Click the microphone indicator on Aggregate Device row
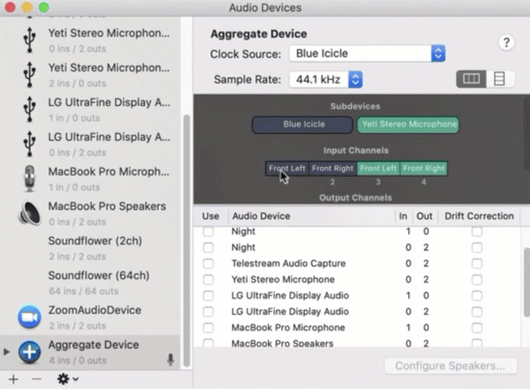Image resolution: width=530 pixels, height=389 pixels. pyautogui.click(x=171, y=360)
